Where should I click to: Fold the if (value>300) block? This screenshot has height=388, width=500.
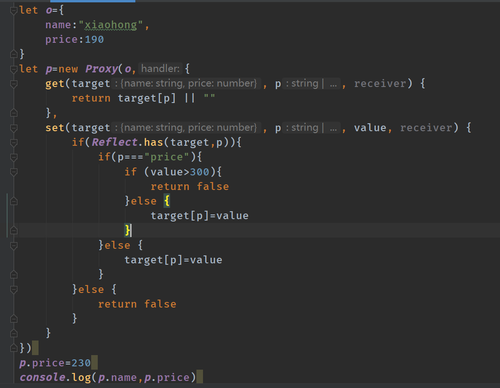pyautogui.click(x=14, y=172)
